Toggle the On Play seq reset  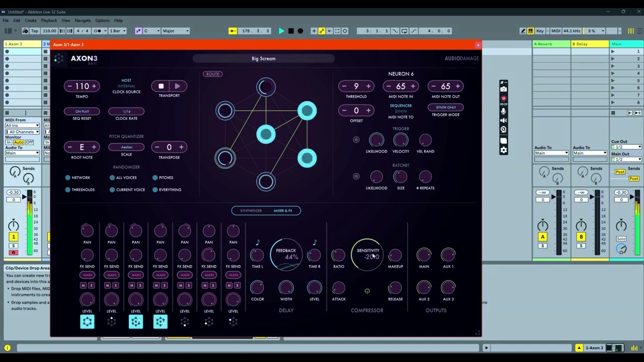click(82, 111)
